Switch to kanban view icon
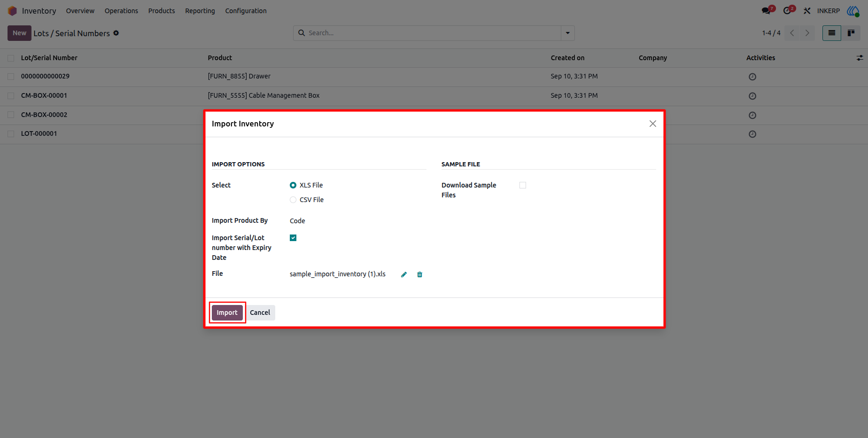The width and height of the screenshot is (868, 438). 851,33
